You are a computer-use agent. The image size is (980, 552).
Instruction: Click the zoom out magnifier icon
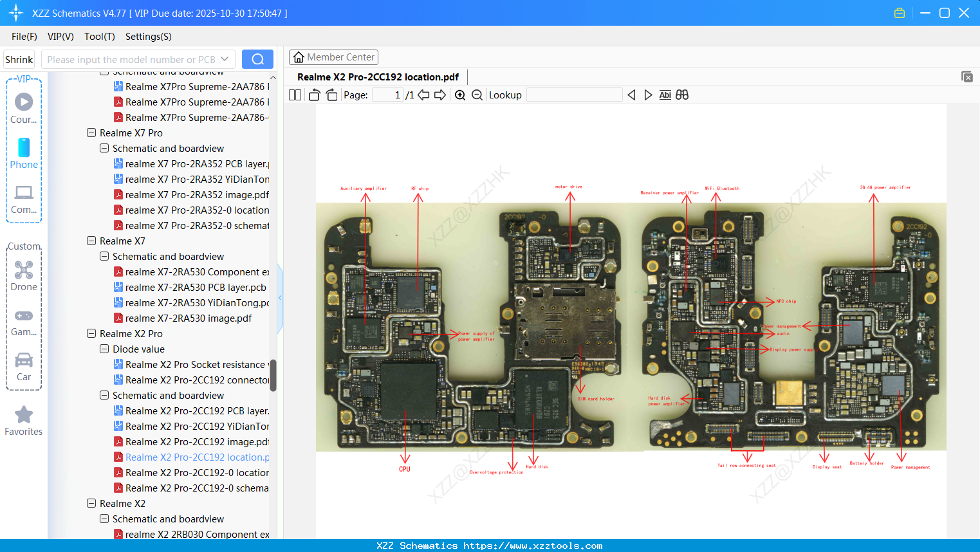(x=477, y=95)
